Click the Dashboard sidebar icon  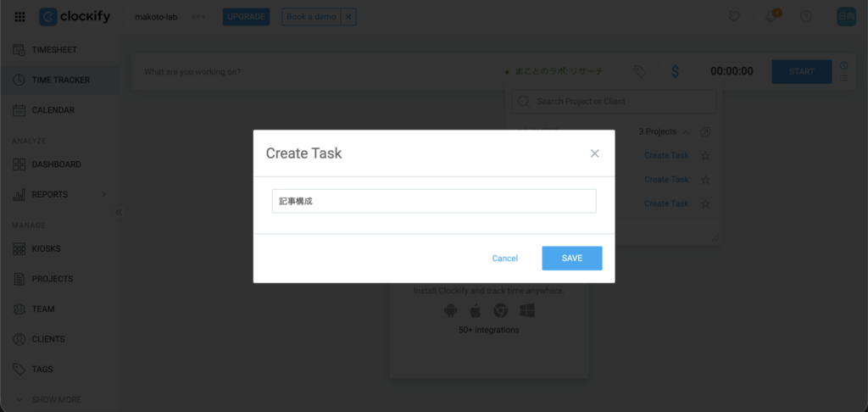(19, 164)
